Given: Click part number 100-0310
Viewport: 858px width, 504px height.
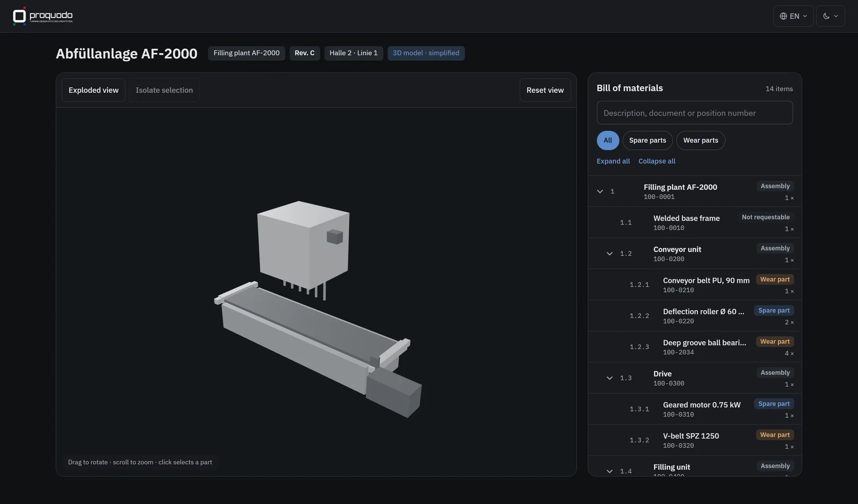Looking at the screenshot, I should tap(678, 414).
